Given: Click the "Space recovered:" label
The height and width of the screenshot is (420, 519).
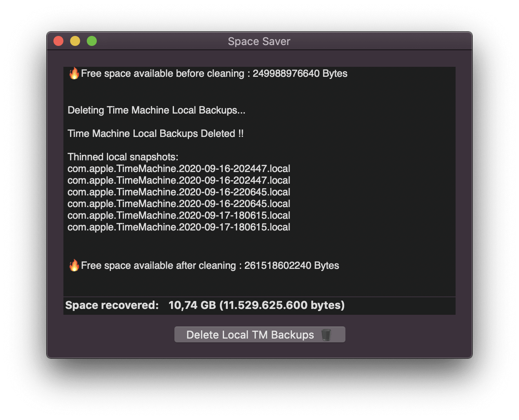Looking at the screenshot, I should 112,305.
